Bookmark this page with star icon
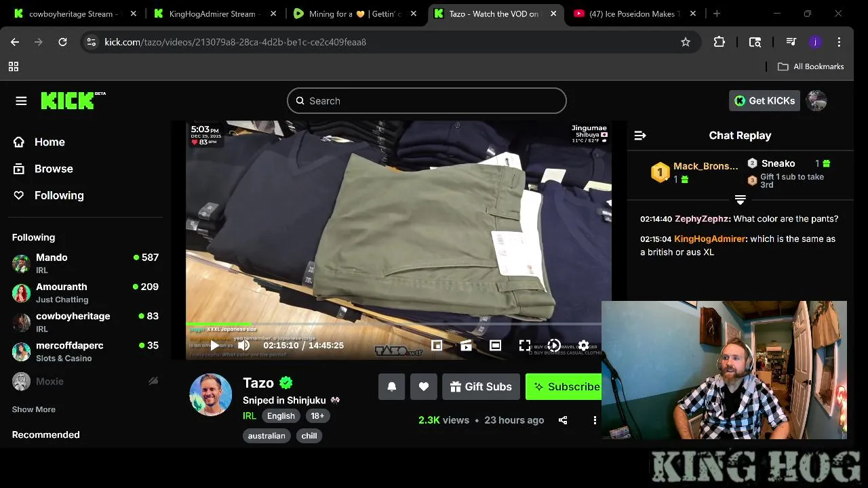The height and width of the screenshot is (488, 868). tap(686, 42)
